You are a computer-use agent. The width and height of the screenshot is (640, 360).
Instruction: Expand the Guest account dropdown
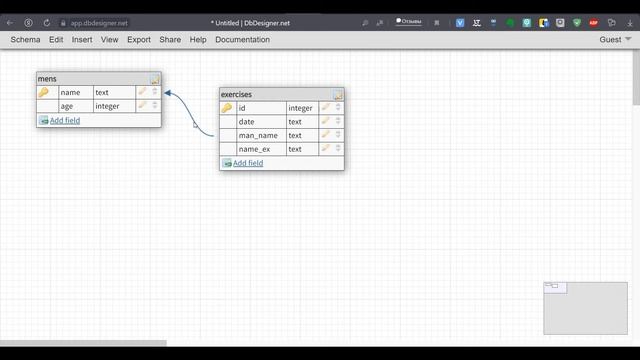(615, 40)
